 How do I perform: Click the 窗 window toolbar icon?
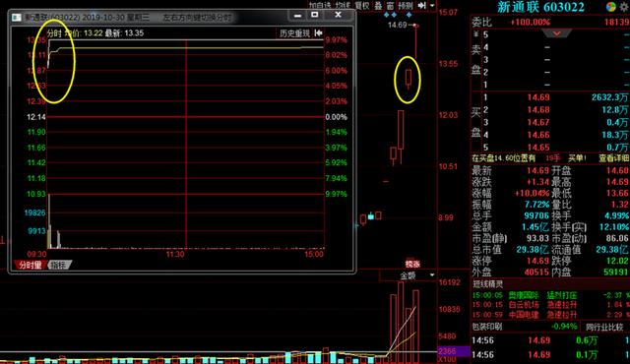coord(390,6)
